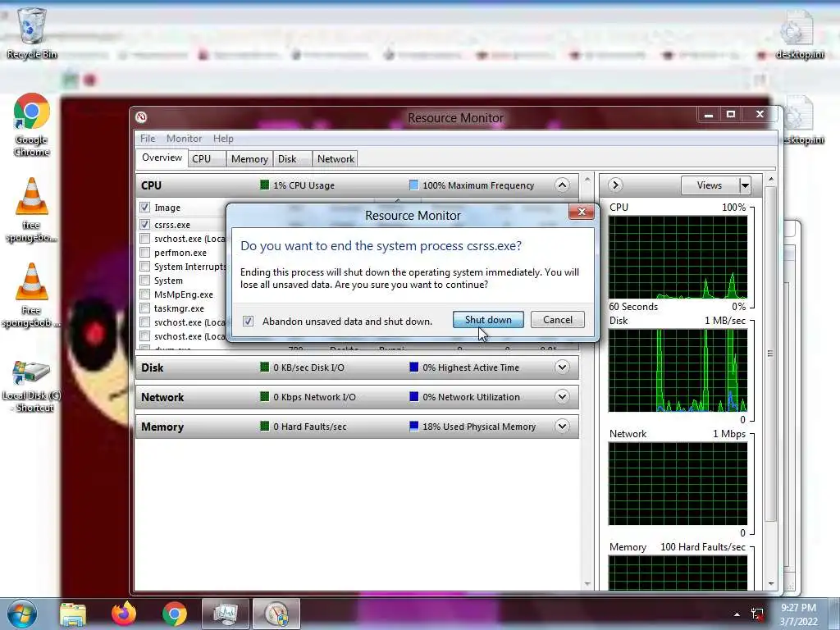Select the top desktop.ini file icon
Image resolution: width=840 pixels, height=630 pixels.
(x=800, y=33)
